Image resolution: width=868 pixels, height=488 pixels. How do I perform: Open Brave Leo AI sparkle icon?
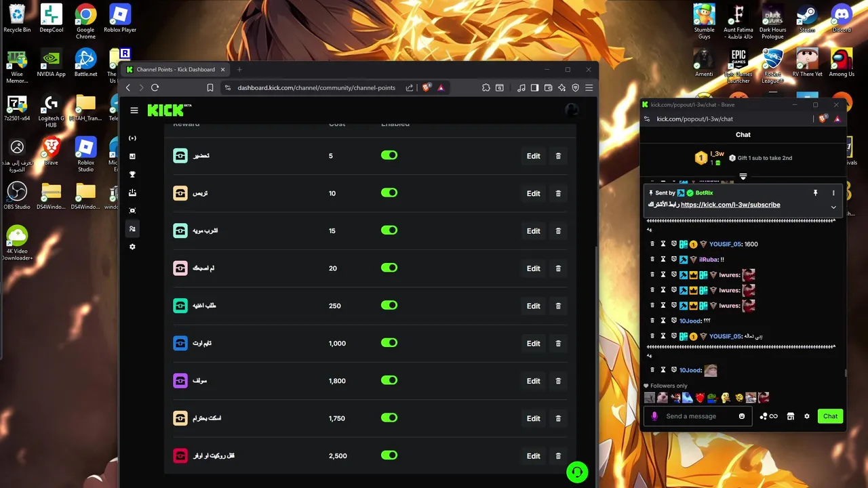click(561, 87)
